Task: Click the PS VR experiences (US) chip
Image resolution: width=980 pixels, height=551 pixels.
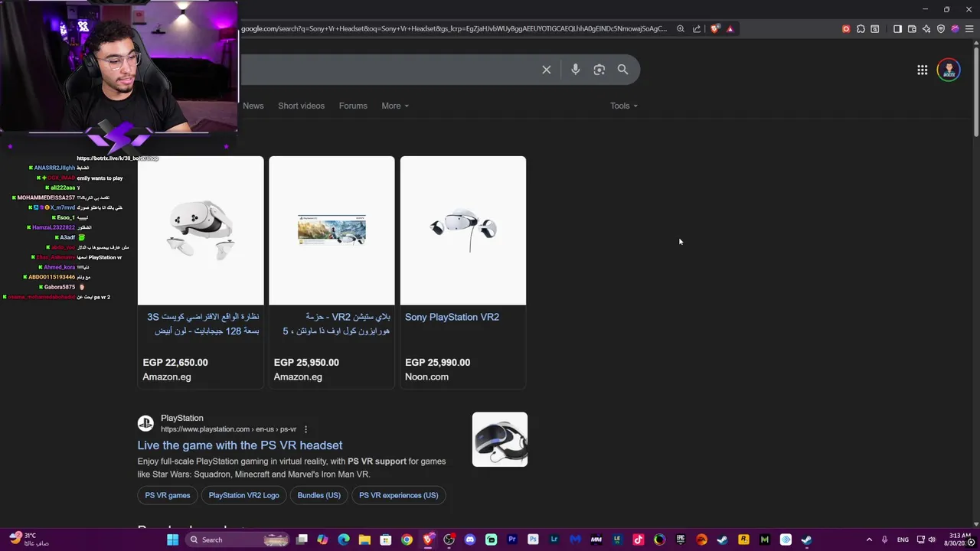Action: pyautogui.click(x=399, y=495)
